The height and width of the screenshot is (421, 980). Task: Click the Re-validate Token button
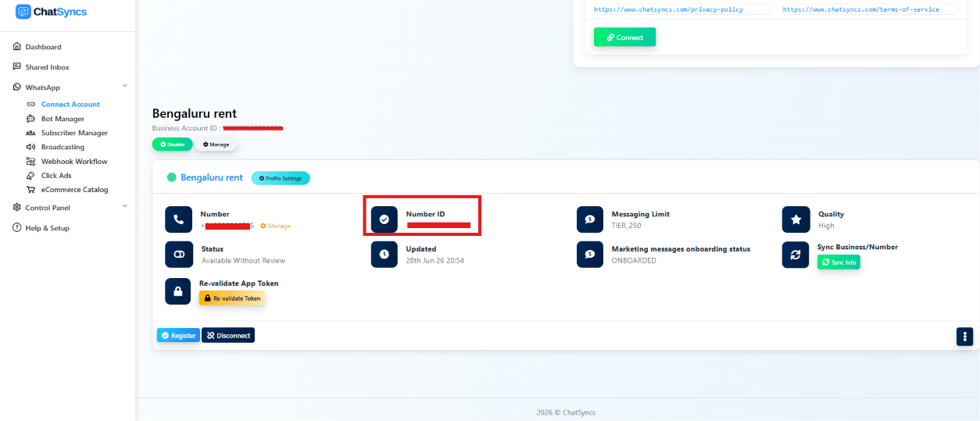(x=232, y=298)
